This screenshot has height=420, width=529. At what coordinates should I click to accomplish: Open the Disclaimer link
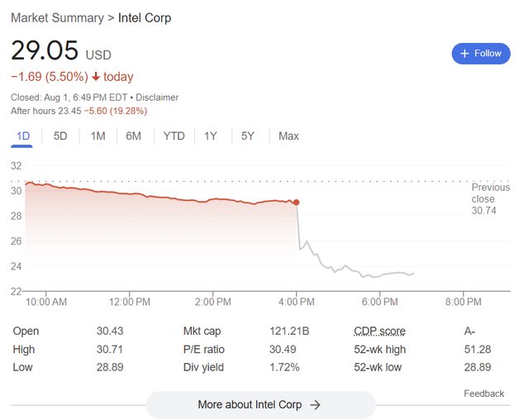(x=157, y=98)
